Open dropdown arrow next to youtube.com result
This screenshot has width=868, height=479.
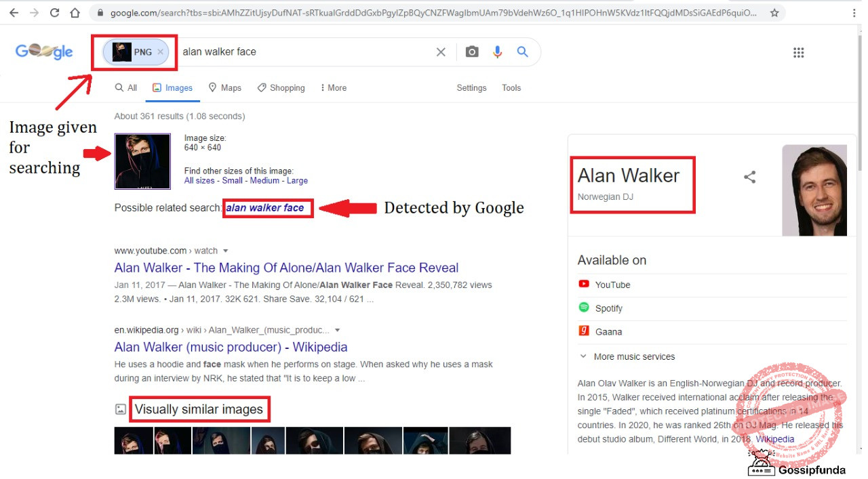click(226, 251)
